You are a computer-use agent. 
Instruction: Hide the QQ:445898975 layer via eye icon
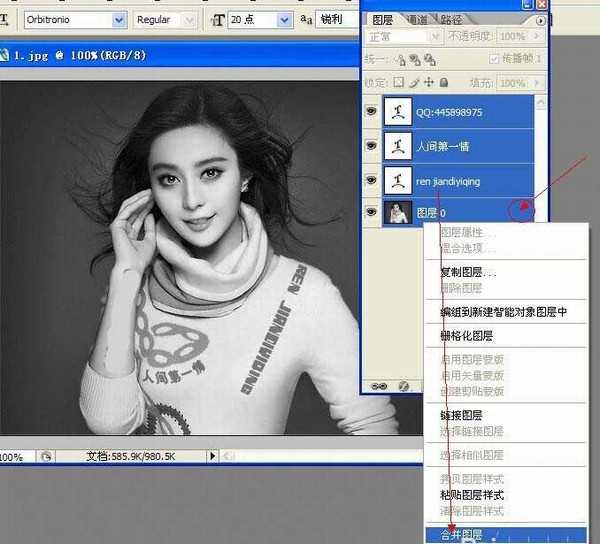tap(371, 112)
